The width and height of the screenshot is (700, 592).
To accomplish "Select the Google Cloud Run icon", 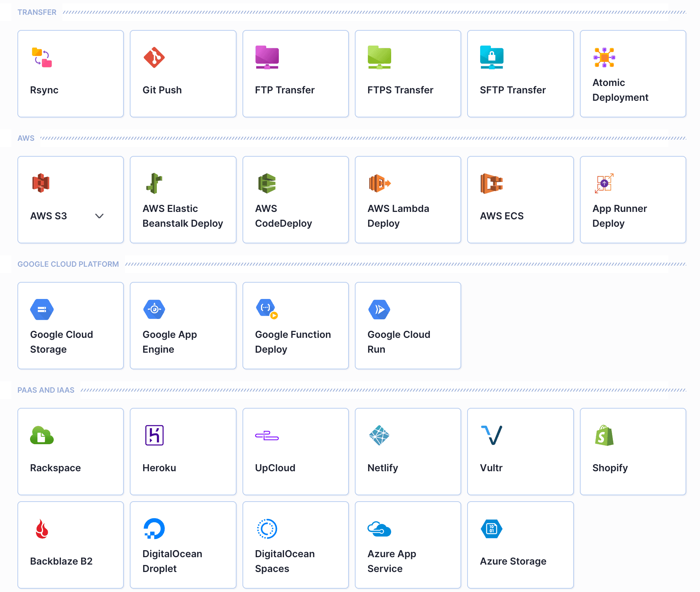I will point(379,309).
